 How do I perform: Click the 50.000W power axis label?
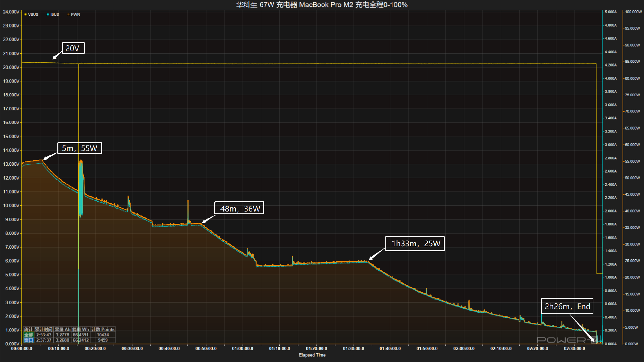pos(632,178)
